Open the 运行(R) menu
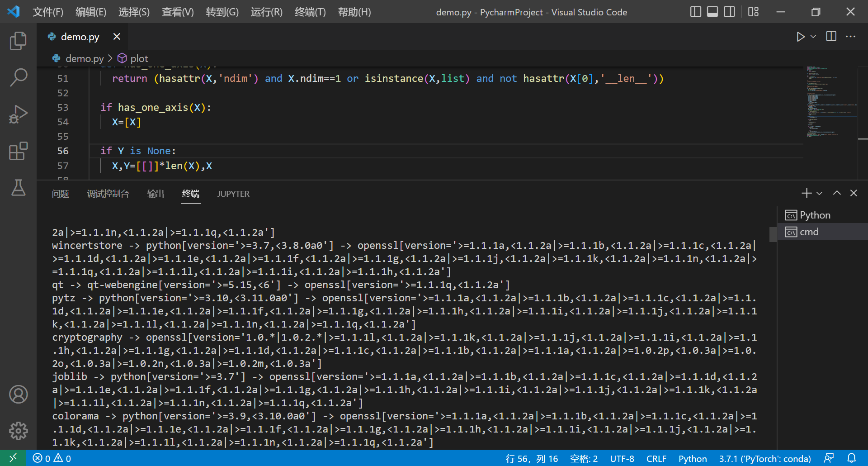The image size is (868, 466). coord(266,12)
